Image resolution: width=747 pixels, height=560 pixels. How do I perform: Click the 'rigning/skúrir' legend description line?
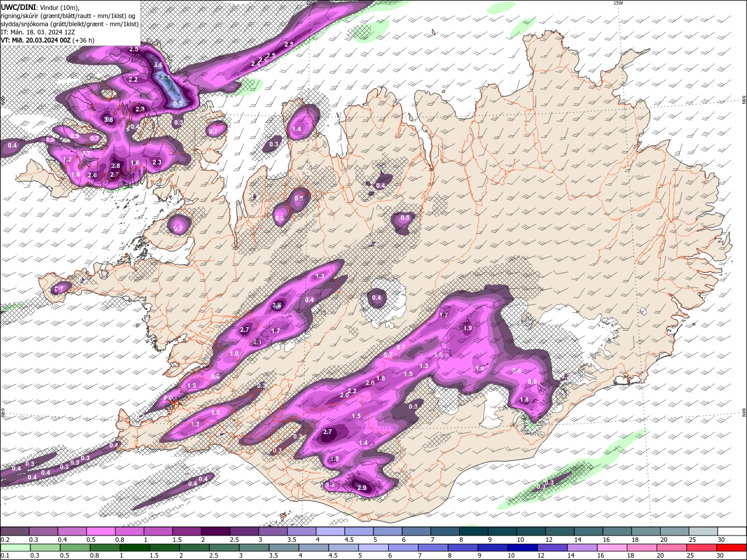click(x=68, y=15)
